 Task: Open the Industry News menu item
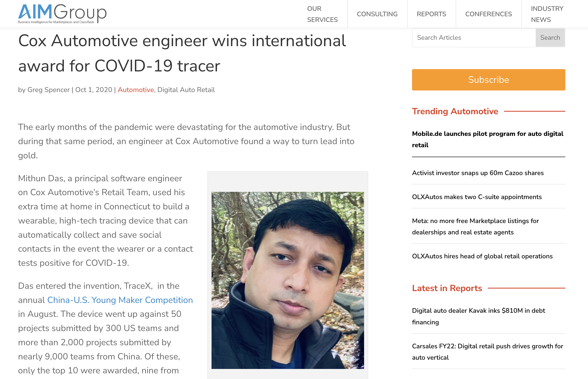click(x=547, y=14)
